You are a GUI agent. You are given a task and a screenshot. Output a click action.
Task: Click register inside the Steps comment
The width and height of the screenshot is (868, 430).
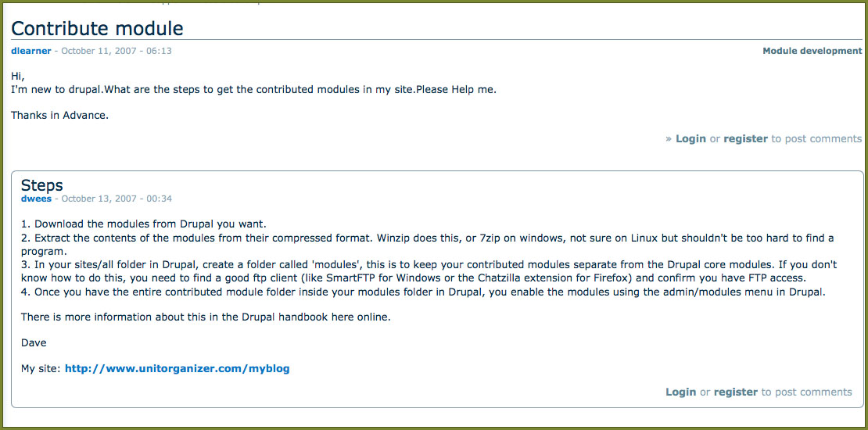735,392
